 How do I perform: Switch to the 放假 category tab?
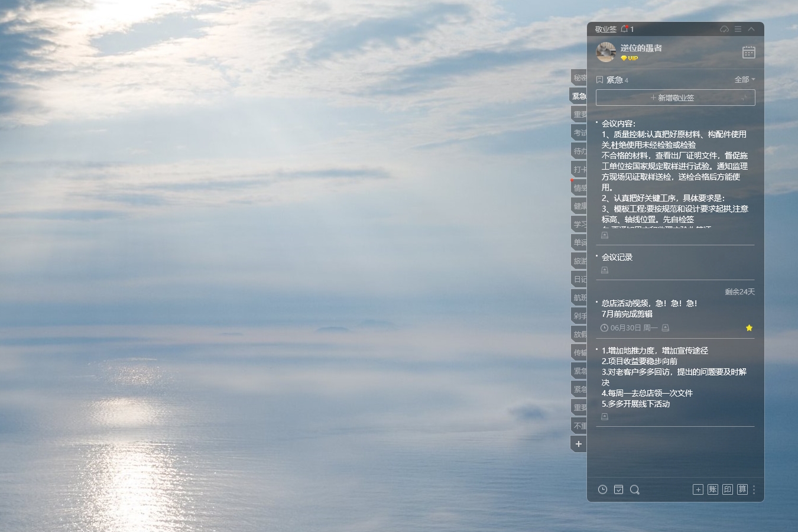(x=579, y=334)
